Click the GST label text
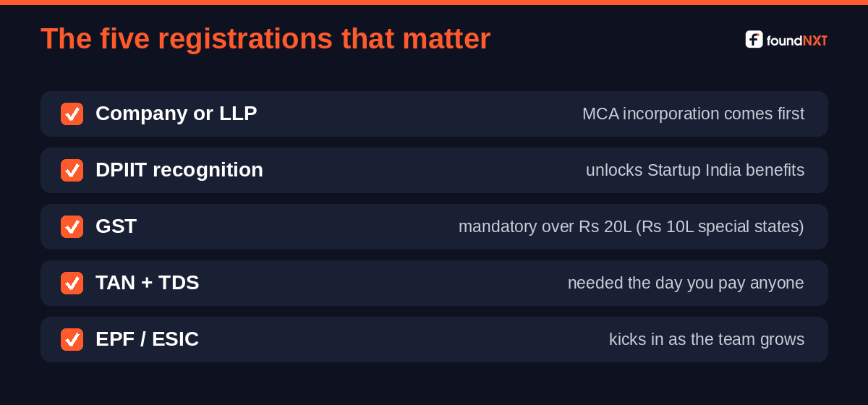 116,226
